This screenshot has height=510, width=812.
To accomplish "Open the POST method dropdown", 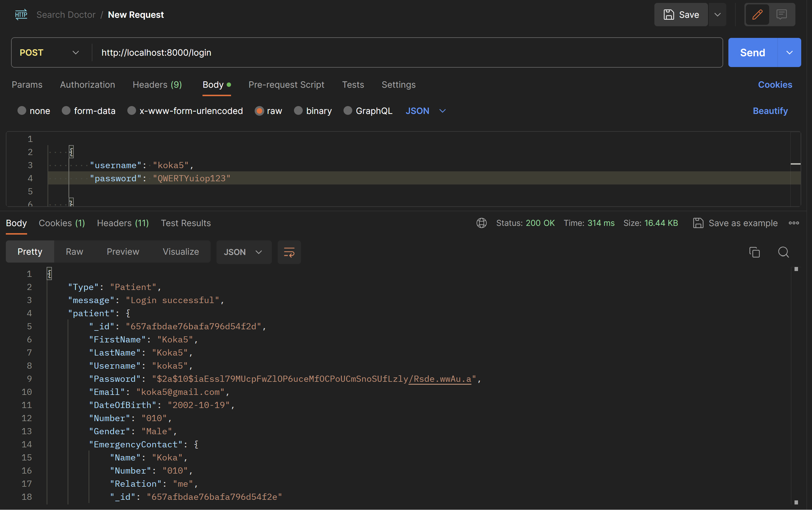I will (50, 53).
